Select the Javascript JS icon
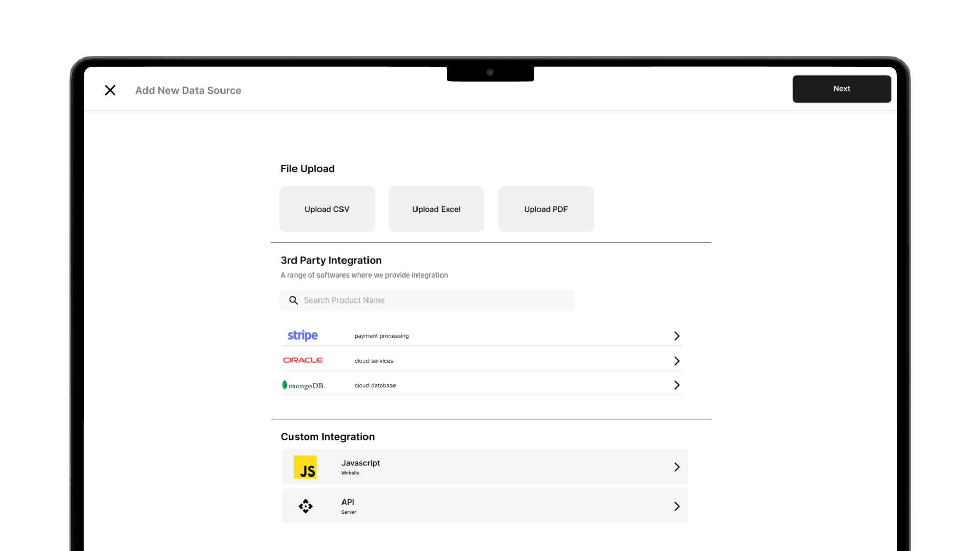Image resolution: width=980 pixels, height=551 pixels. point(305,467)
